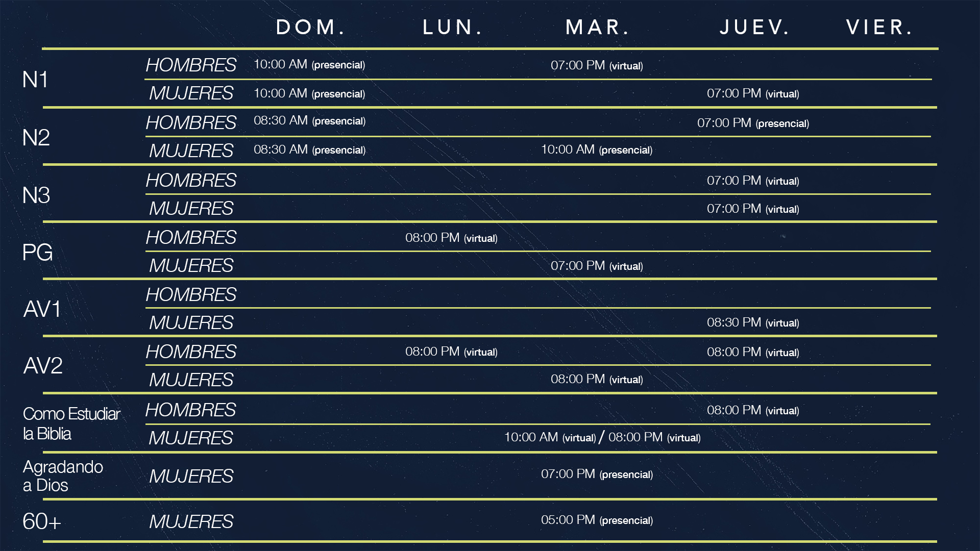Click the N1 level label

(35, 80)
